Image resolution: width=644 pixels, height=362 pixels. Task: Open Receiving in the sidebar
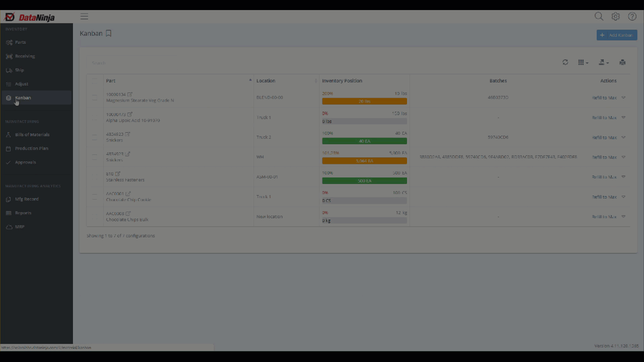pyautogui.click(x=36, y=56)
